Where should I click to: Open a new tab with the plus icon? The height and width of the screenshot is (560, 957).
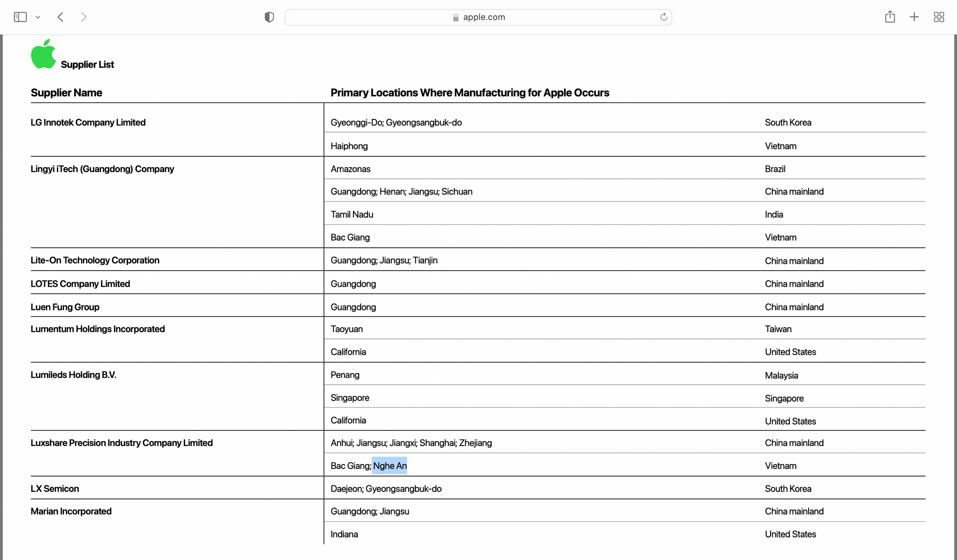tap(914, 17)
